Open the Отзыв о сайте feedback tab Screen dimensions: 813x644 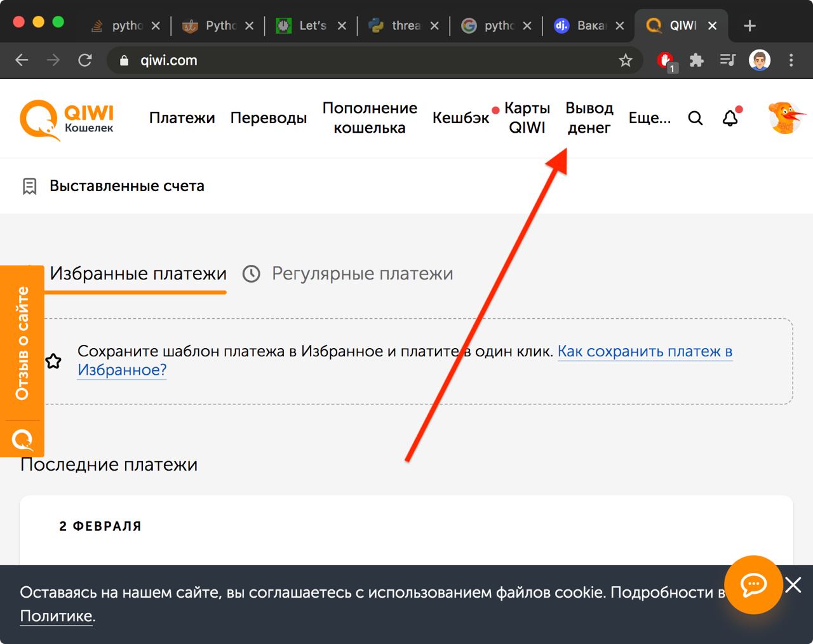[22, 343]
